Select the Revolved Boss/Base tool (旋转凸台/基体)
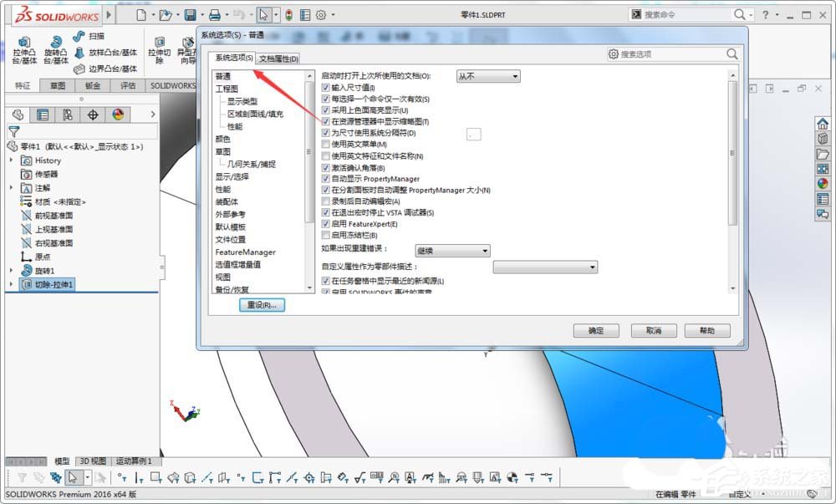Image resolution: width=836 pixels, height=504 pixels. click(54, 48)
